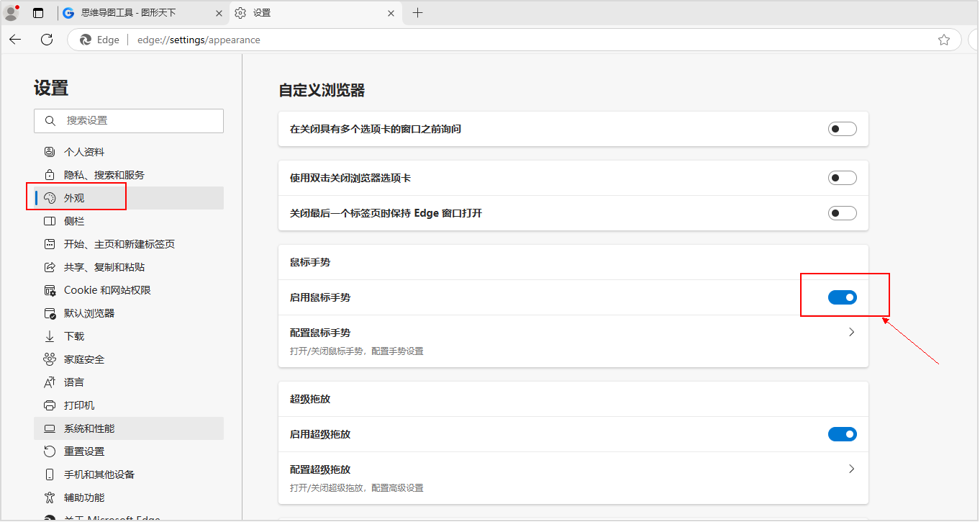This screenshot has width=980, height=522.
Task: Open the tab actions menu icon
Action: tap(38, 13)
